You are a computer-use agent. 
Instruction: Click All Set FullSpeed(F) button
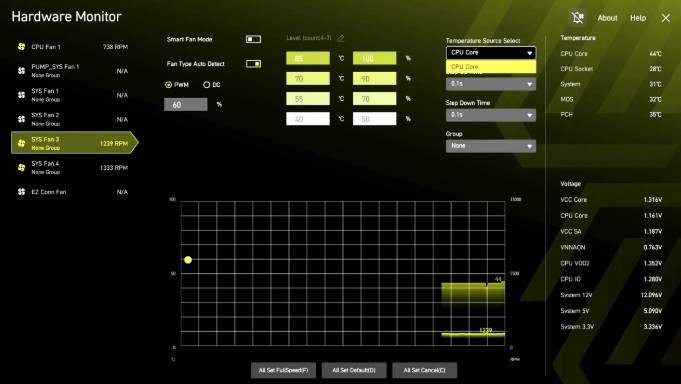click(x=283, y=370)
